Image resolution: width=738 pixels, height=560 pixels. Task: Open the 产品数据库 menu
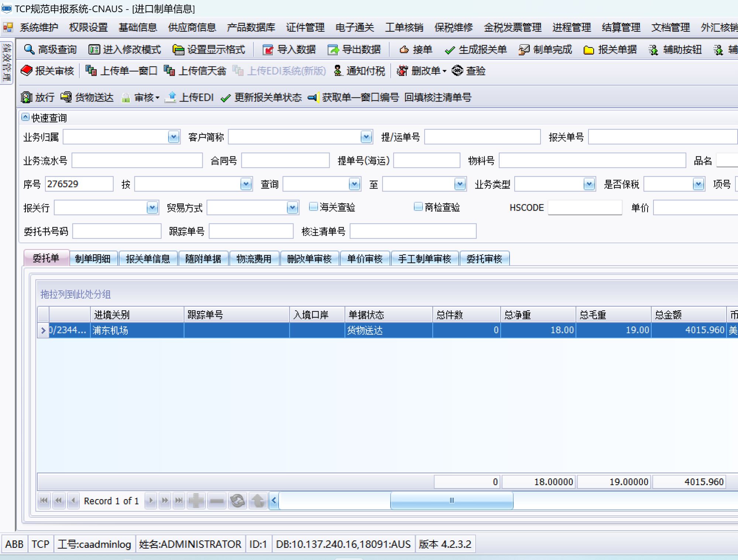251,27
